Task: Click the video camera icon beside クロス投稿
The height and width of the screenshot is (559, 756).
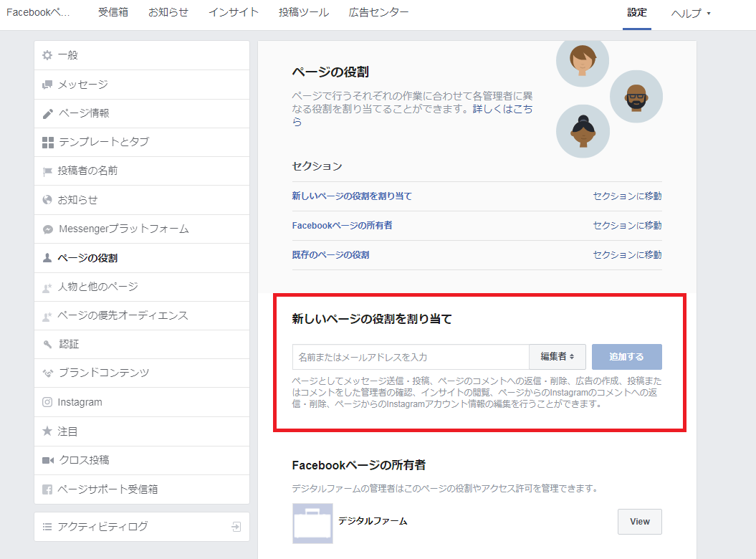Action: pyautogui.click(x=48, y=460)
